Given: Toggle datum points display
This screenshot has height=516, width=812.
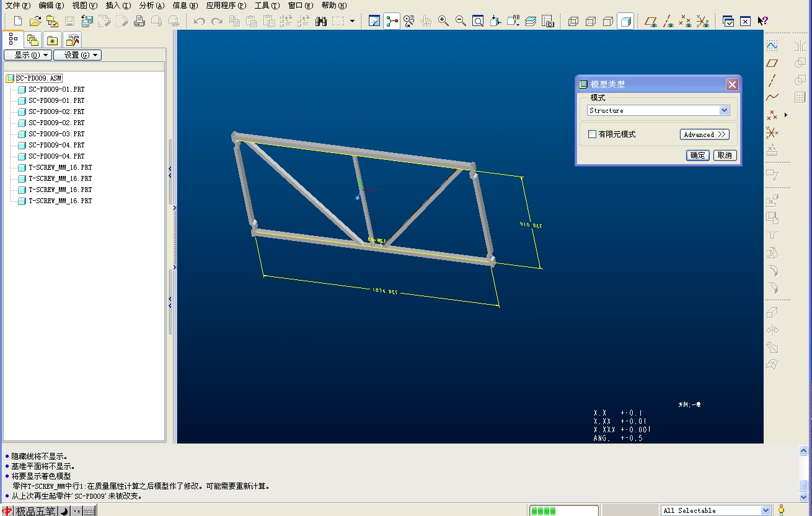Looking at the screenshot, I should click(685, 21).
